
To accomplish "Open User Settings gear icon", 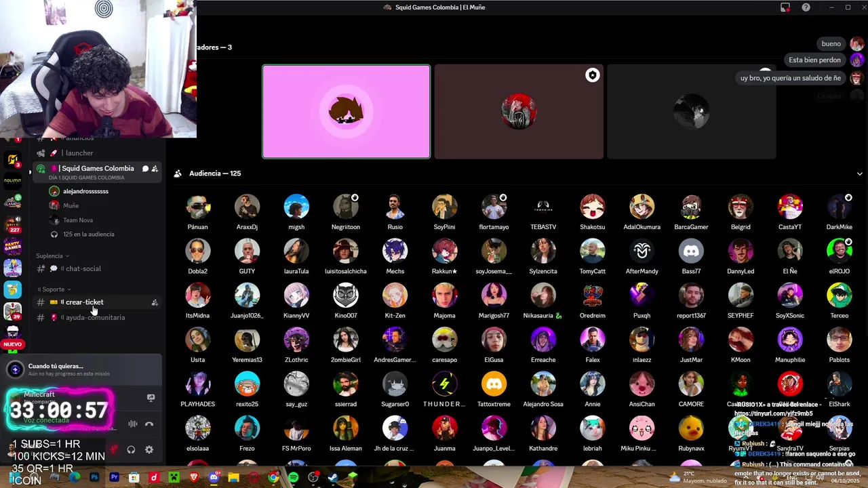I will [x=149, y=449].
